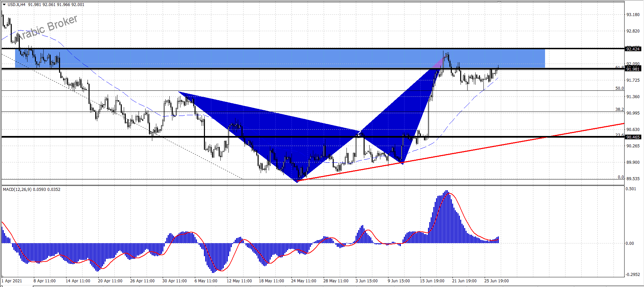Click the 24 May 11:00 time label
The width and height of the screenshot is (644, 287).
click(x=304, y=281)
